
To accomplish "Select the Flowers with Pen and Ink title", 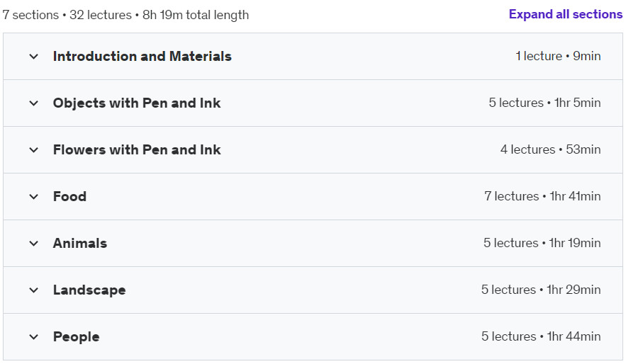I will (137, 149).
